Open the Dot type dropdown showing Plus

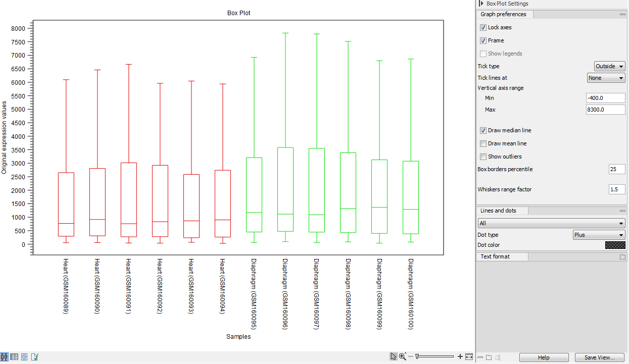coord(599,234)
